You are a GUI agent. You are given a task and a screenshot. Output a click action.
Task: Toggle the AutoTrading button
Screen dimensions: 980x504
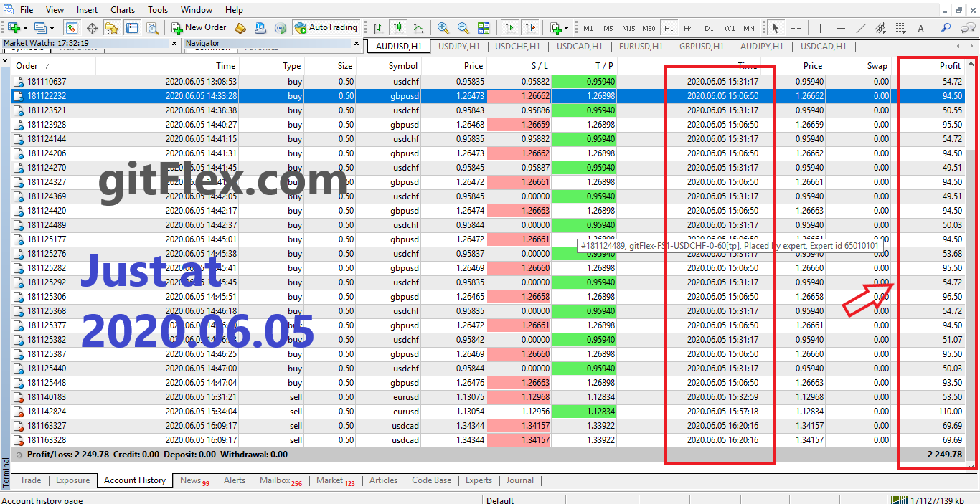pyautogui.click(x=326, y=28)
